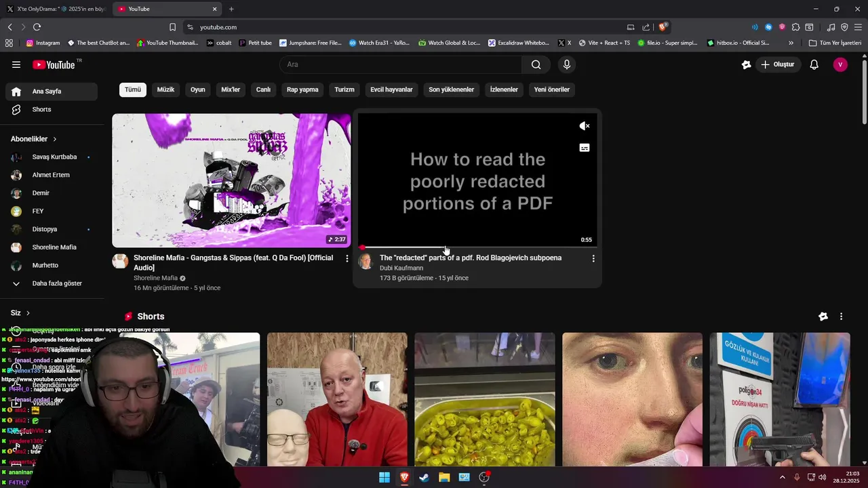Click the Brave Shields lion icon
The width and height of the screenshot is (868, 488).
pos(663,27)
